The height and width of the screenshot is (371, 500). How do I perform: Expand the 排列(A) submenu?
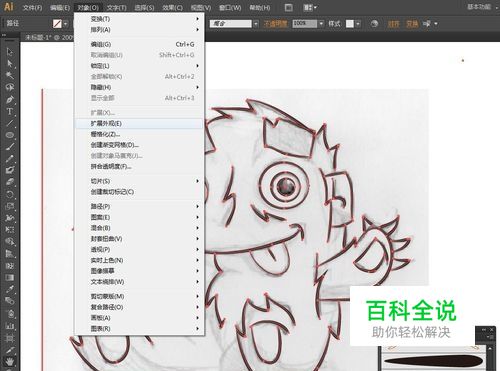tap(139, 30)
